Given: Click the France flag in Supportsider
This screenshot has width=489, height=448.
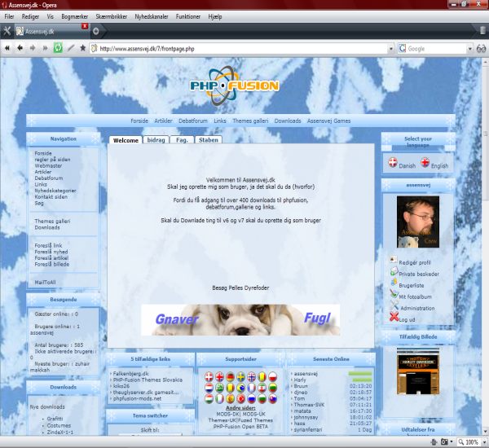Looking at the screenshot, I should point(251,388).
